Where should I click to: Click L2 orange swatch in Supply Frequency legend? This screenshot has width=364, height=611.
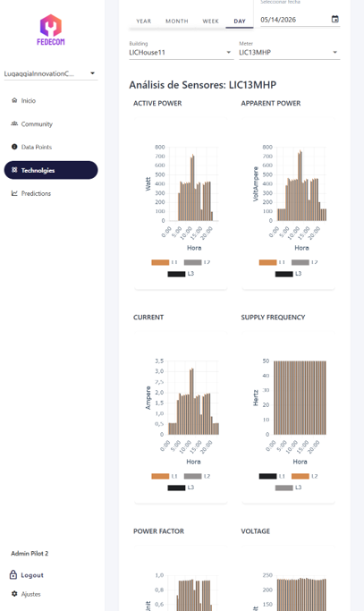[x=301, y=476]
